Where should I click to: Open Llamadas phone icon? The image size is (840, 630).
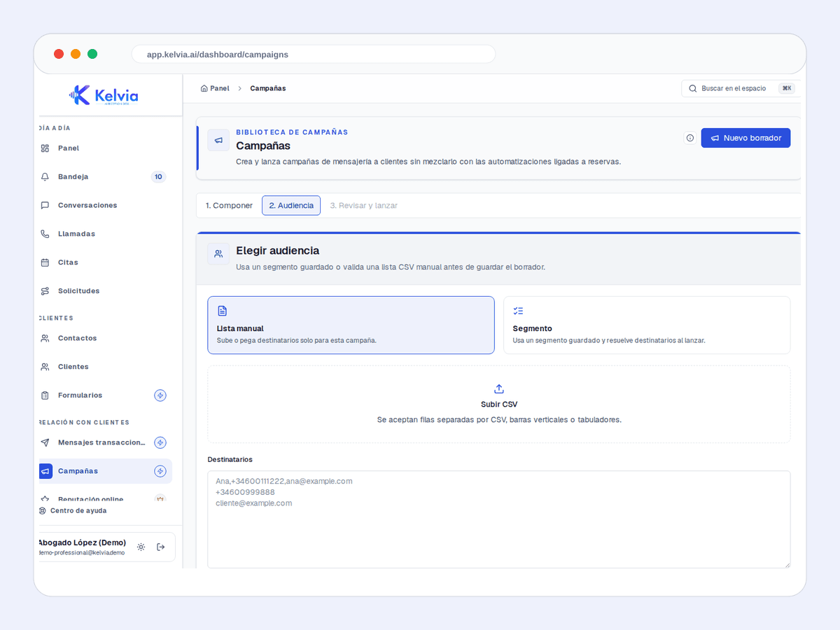tap(45, 234)
